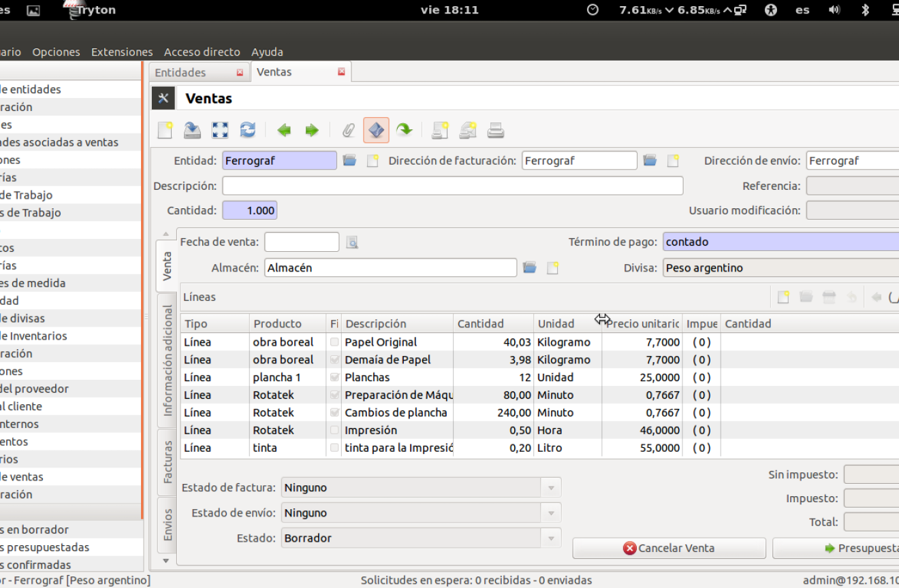Screen dimensions: 899x588
Task: Go to the previous record with green left arrow
Action: point(284,130)
